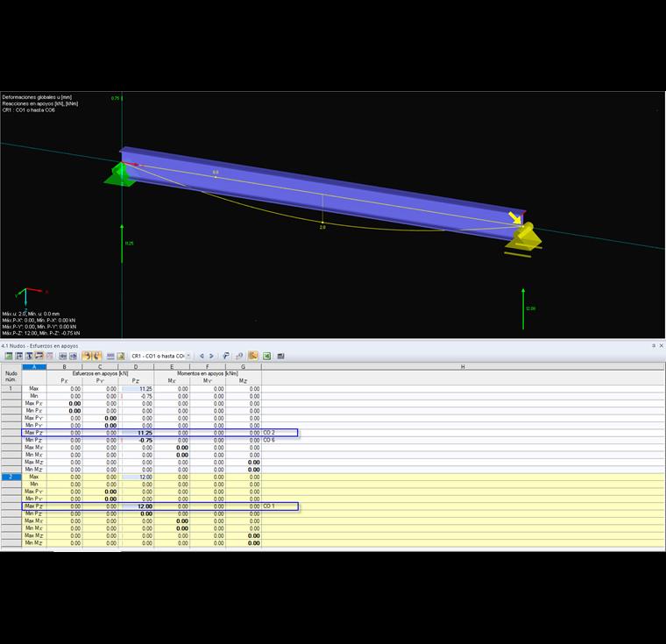Click the green nodal support at the beam's left end
Image resolution: width=666 pixels, height=644 pixels.
pos(120,174)
